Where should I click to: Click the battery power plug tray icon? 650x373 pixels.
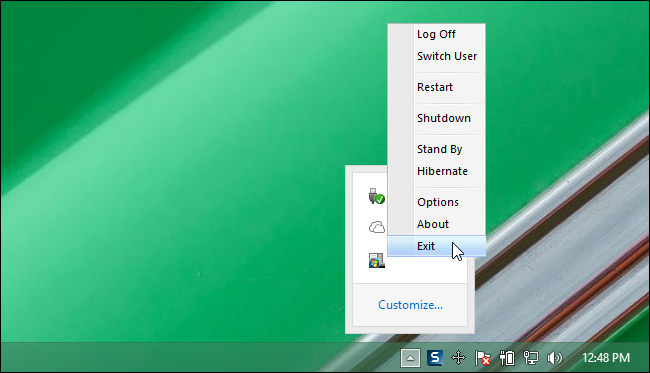[x=507, y=358]
